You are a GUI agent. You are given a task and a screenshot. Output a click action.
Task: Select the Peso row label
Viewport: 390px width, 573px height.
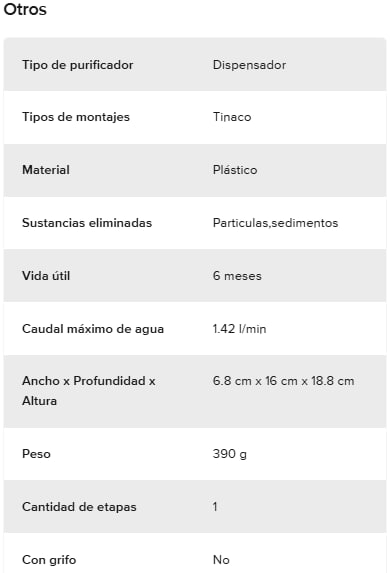click(36, 454)
